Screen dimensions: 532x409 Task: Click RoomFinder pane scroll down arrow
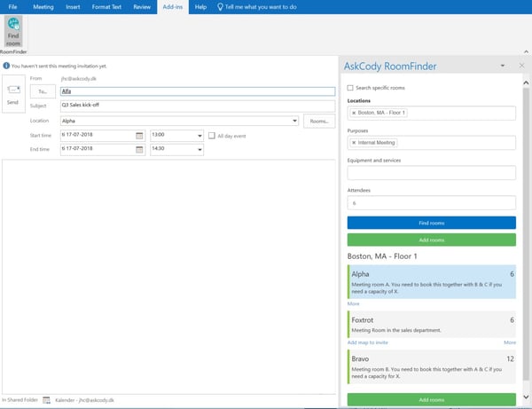coord(526,397)
